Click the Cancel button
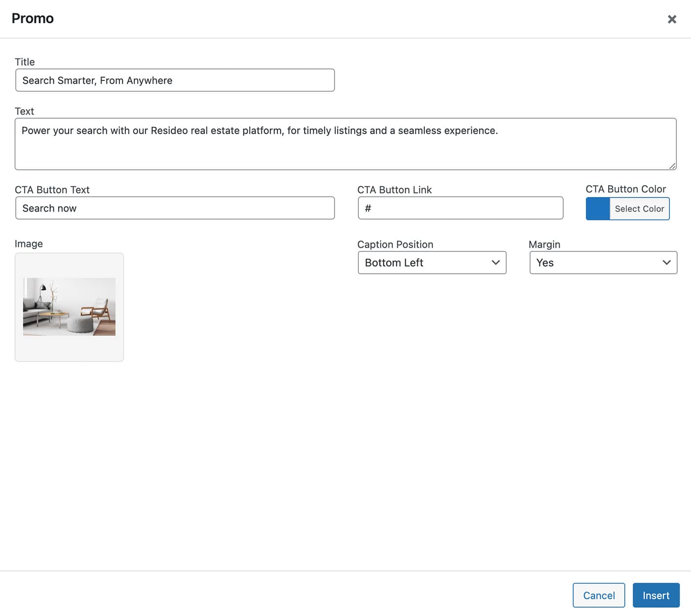This screenshot has height=616, width=691. 599,595
